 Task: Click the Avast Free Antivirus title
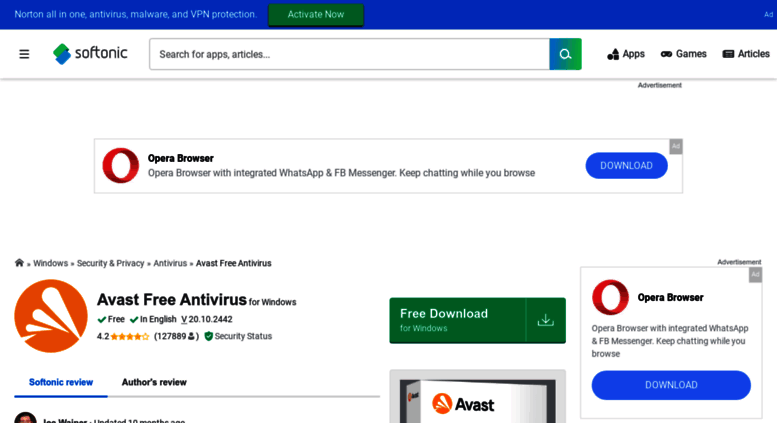[x=171, y=300]
